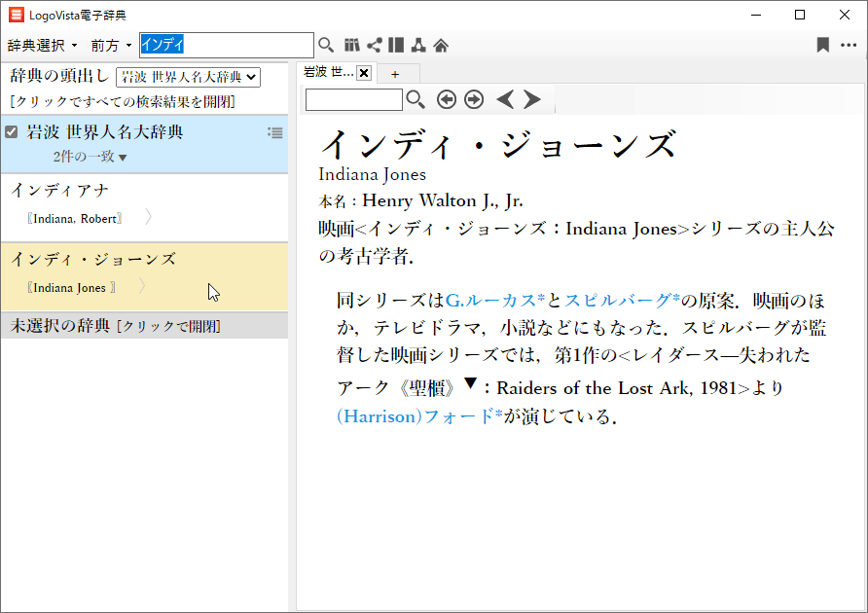Click the 岩波 世界人名大辞典 header title
Viewport: 868px width, 613px height.
point(105,131)
